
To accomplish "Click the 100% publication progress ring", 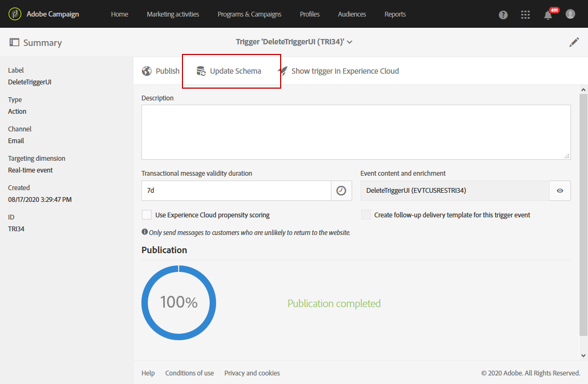I will [x=179, y=302].
